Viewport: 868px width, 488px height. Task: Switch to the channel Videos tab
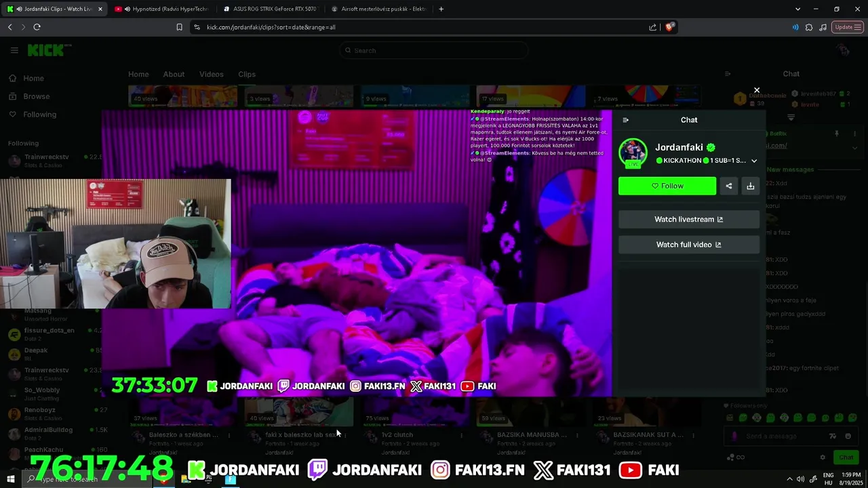[211, 74]
